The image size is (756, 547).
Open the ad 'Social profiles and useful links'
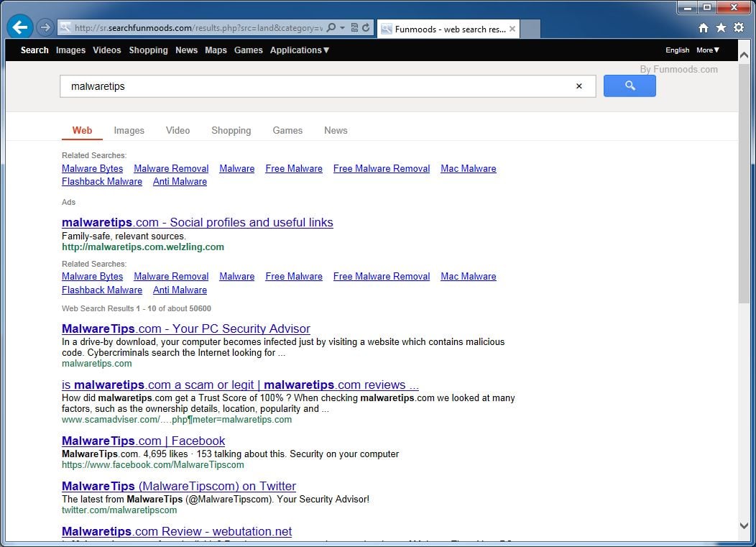(197, 222)
